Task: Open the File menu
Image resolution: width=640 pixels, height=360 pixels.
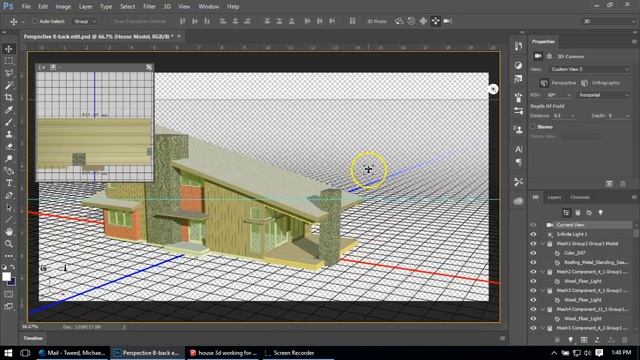Action: [x=26, y=7]
